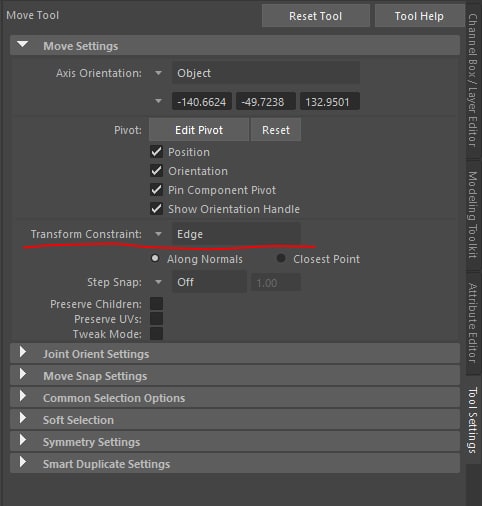Click the Reset Tool button
The height and width of the screenshot is (506, 482).
[316, 16]
